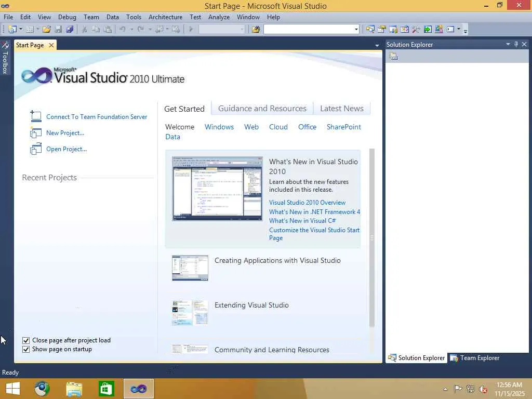The width and height of the screenshot is (532, 399).
Task: Expand the Other Windows dropdown arrow in the toolbar
Action: point(459,29)
